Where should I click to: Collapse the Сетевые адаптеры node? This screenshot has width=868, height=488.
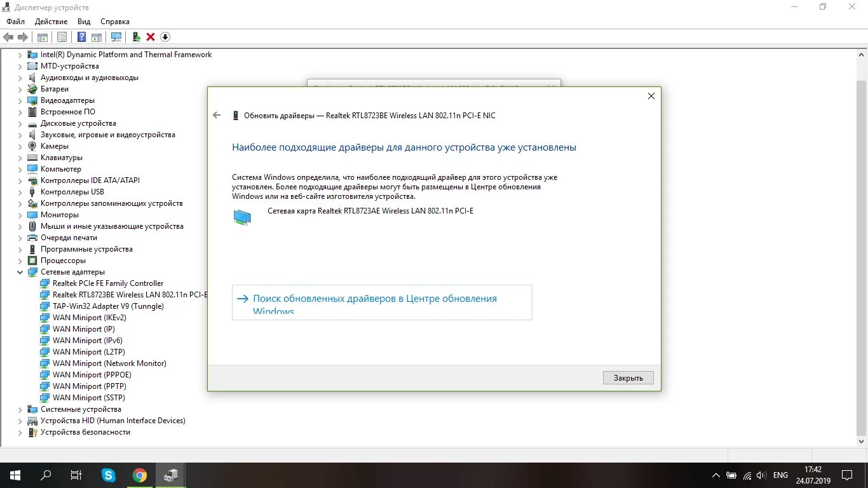coord(20,272)
